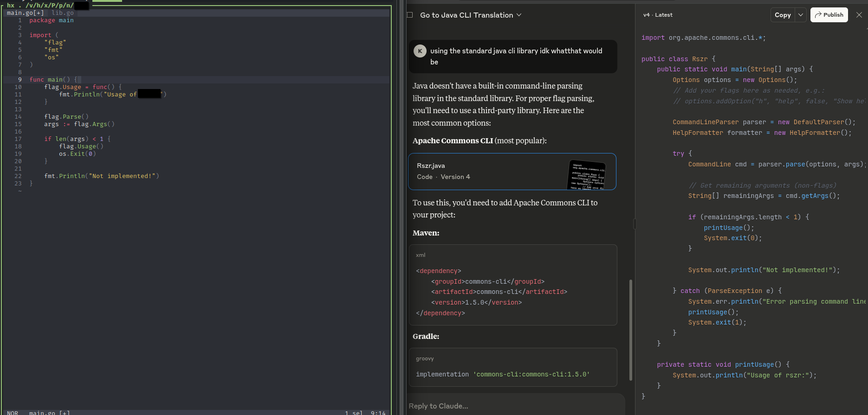This screenshot has height=415, width=868.
Task: Click the 'Gradle:' heading
Action: (426, 336)
